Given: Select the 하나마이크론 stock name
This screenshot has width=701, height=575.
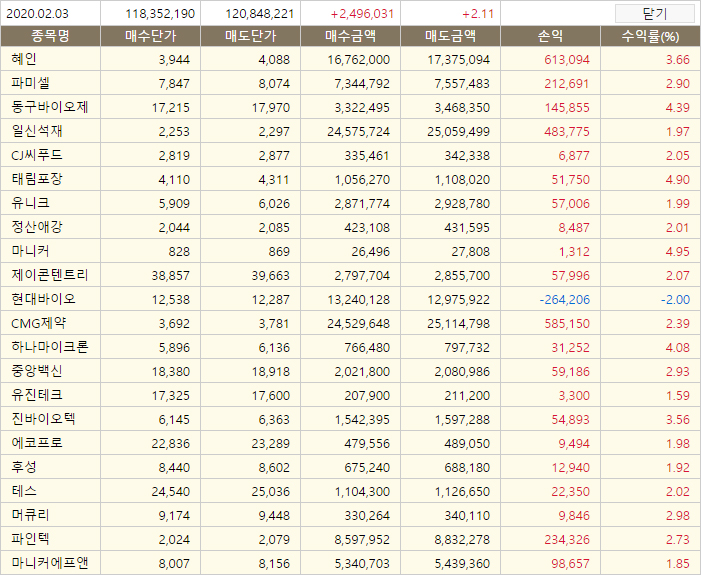Looking at the screenshot, I should [50, 347].
